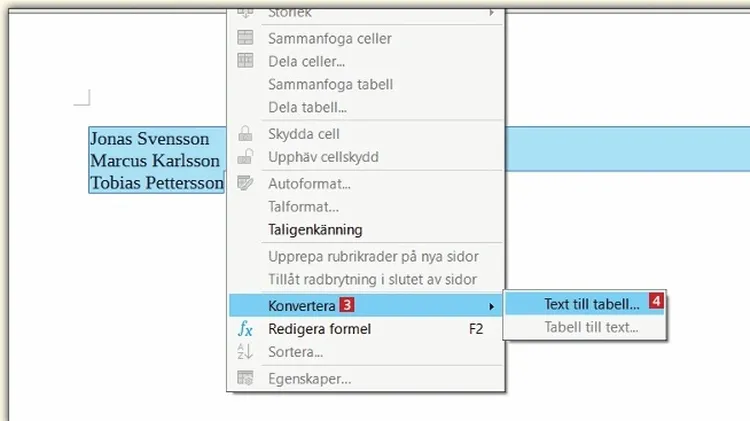This screenshot has width=750, height=421.
Task: Click the Autoformat icon
Action: [x=245, y=184]
